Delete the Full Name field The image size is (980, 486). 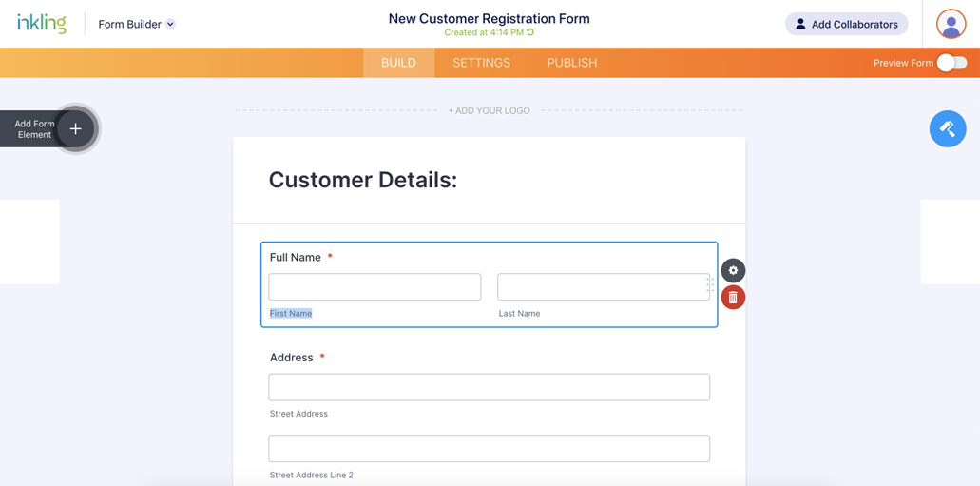pyautogui.click(x=733, y=298)
